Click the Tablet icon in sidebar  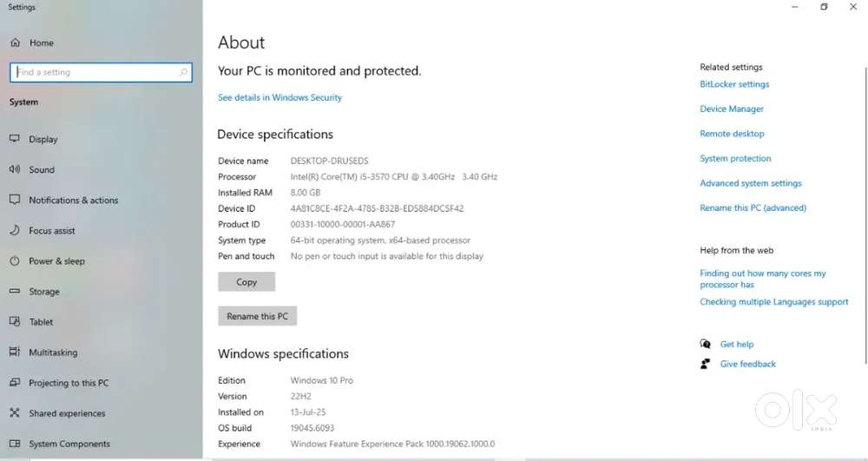(14, 321)
